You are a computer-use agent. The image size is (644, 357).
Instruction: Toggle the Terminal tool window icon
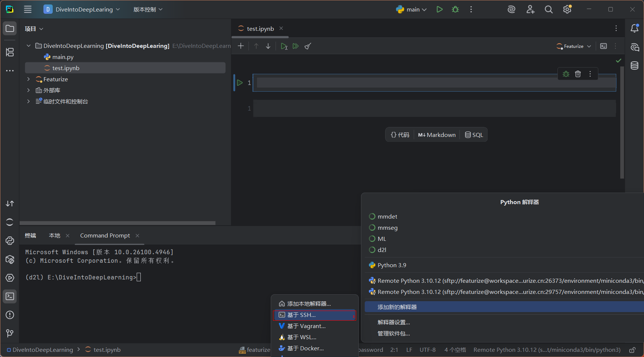[10, 297]
